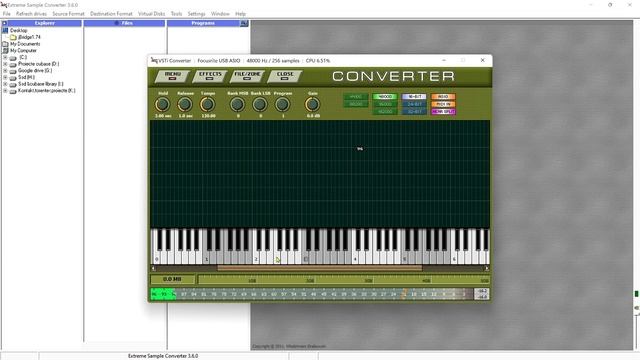Screen dimensions: 640x360
Task: Open the EFFECTS panel button
Action: click(210, 76)
